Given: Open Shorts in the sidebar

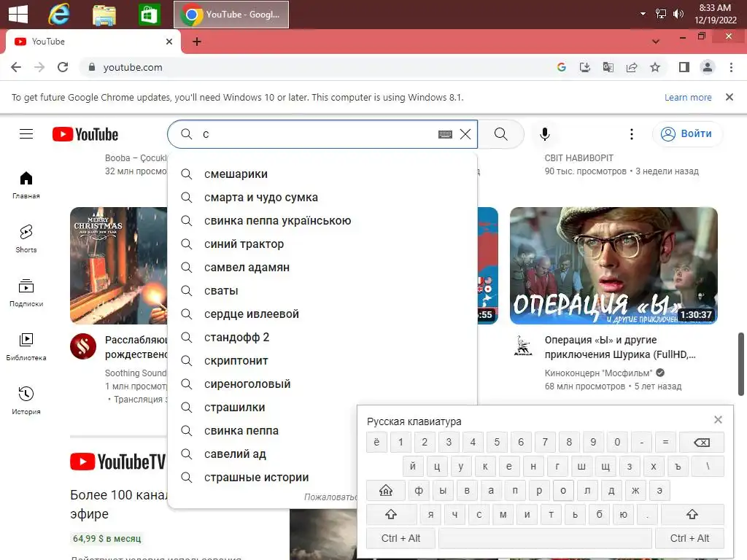Looking at the screenshot, I should (26, 239).
